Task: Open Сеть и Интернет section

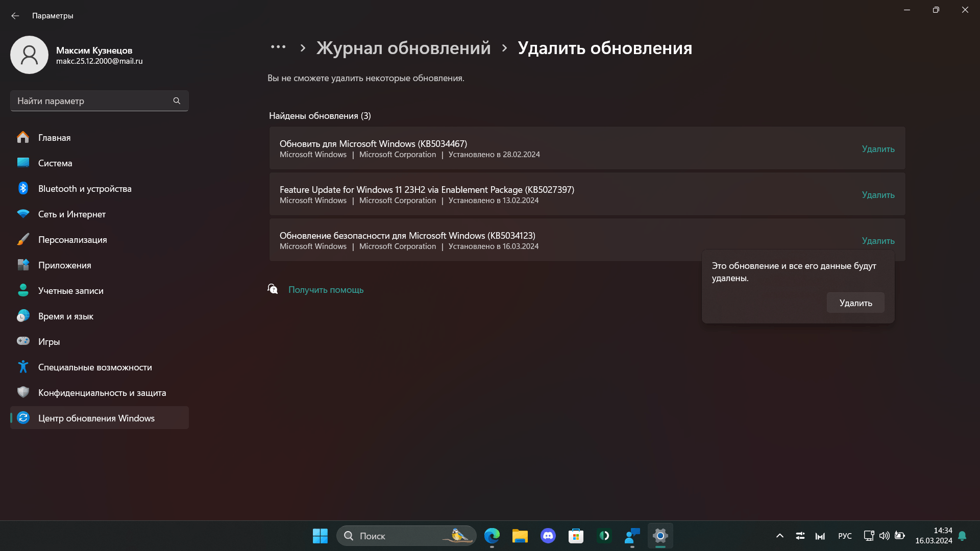Action: (100, 214)
